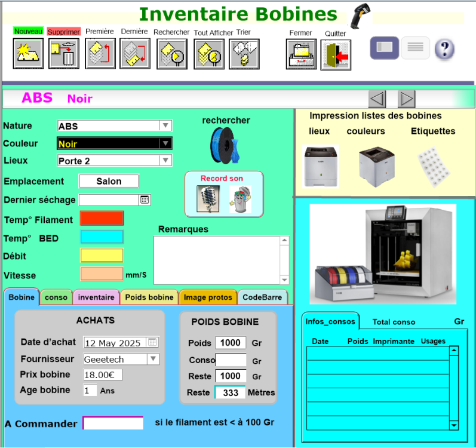The image size is (476, 448).
Task: Click the A Commander field
Action: [113, 423]
